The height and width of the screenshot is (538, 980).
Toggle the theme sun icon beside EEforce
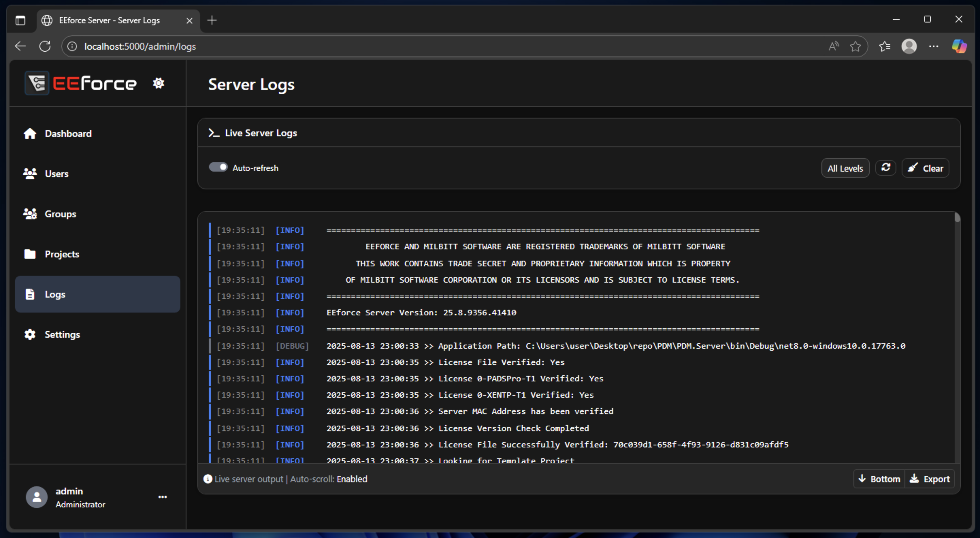point(158,83)
